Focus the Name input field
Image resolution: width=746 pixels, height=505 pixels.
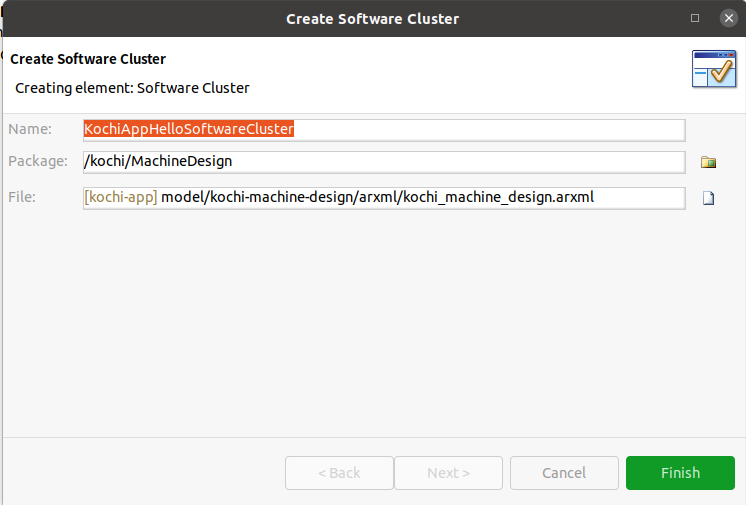[384, 130]
